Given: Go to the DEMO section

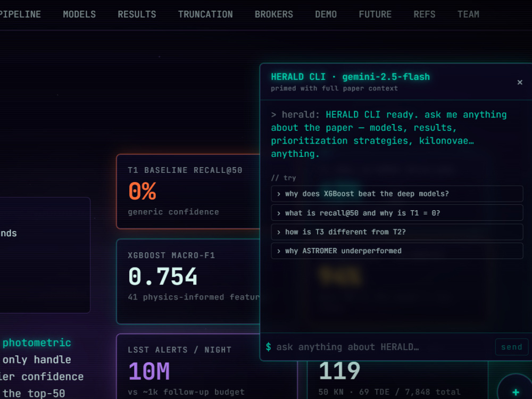Looking at the screenshot, I should [326, 14].
